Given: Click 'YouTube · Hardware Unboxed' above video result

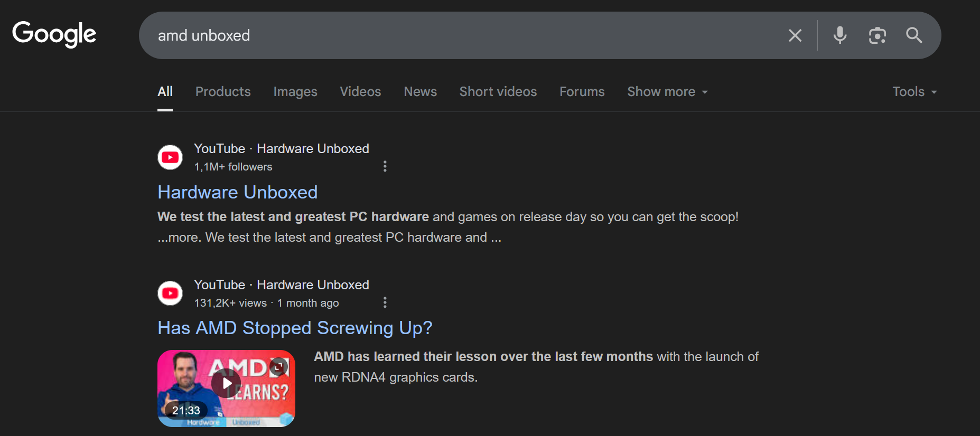Looking at the screenshot, I should [x=282, y=285].
